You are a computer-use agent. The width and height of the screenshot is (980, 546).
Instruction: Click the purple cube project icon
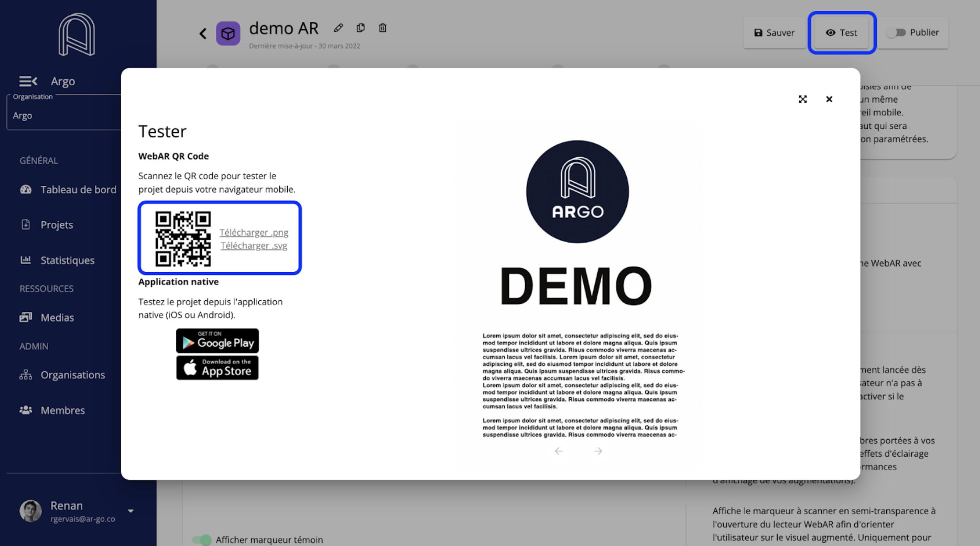pos(228,34)
